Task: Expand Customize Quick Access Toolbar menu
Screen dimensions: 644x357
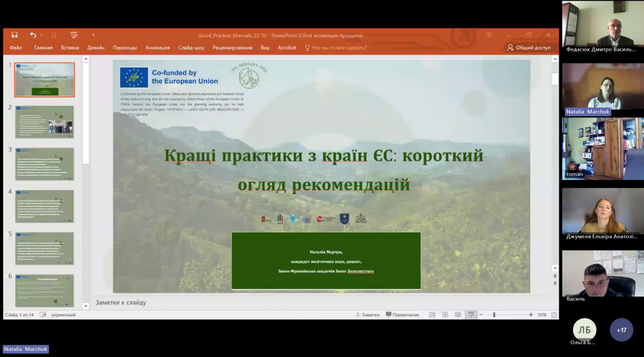Action: [94, 35]
